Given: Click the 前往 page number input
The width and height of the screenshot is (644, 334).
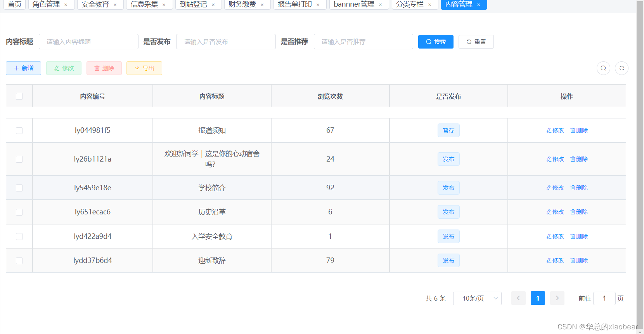Looking at the screenshot, I should pyautogui.click(x=604, y=298).
